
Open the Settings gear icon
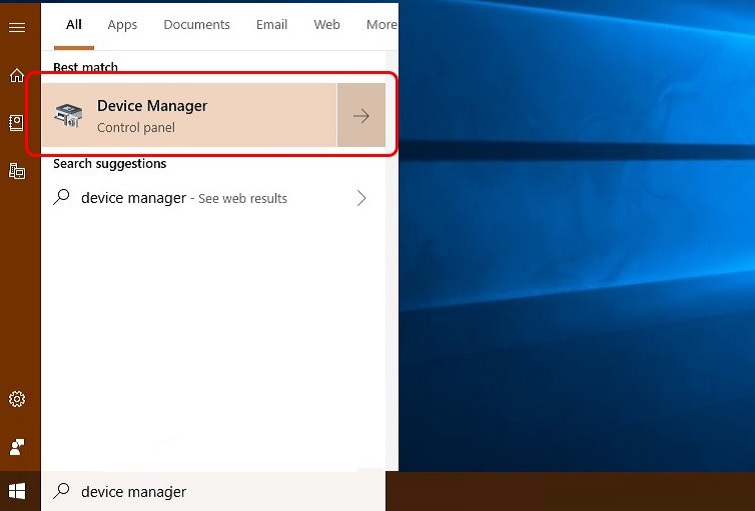[x=17, y=399]
